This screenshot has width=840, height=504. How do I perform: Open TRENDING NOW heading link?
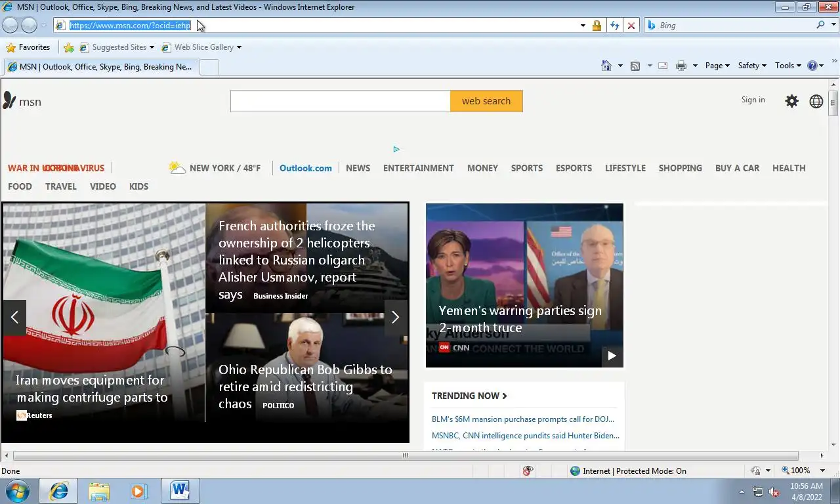point(470,396)
